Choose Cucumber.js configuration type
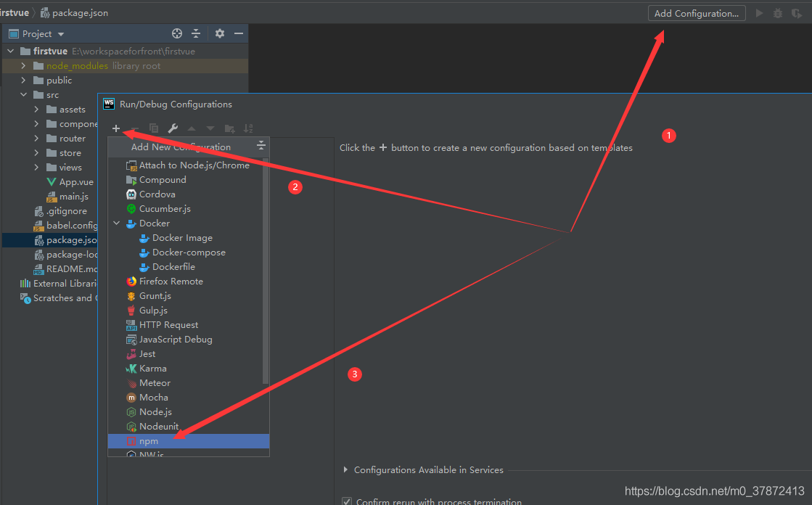 [189, 209]
